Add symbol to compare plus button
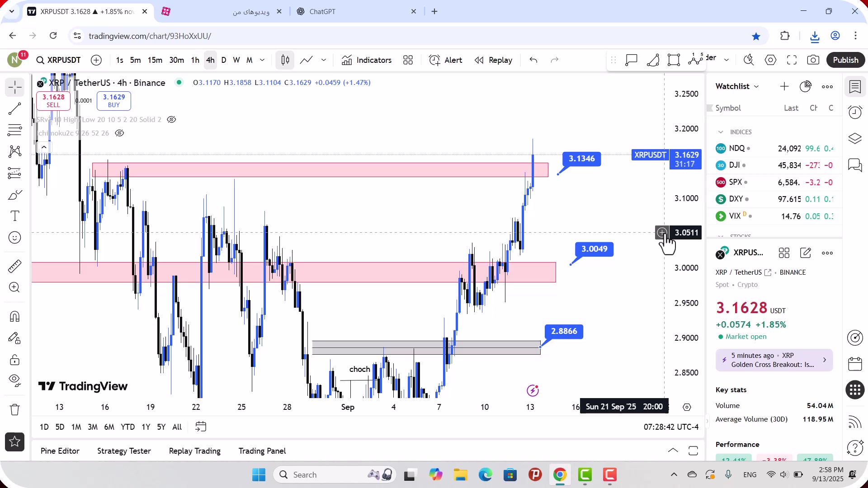The image size is (868, 488). [96, 60]
